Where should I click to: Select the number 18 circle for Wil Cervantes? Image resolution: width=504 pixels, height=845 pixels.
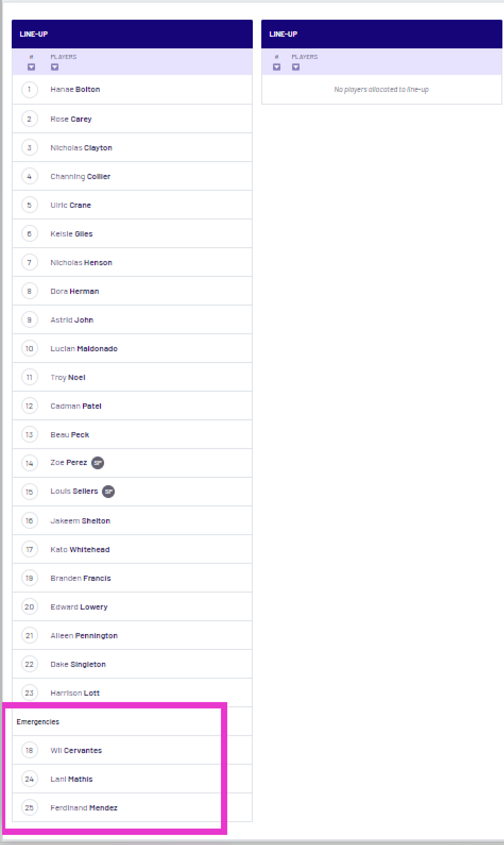29,750
